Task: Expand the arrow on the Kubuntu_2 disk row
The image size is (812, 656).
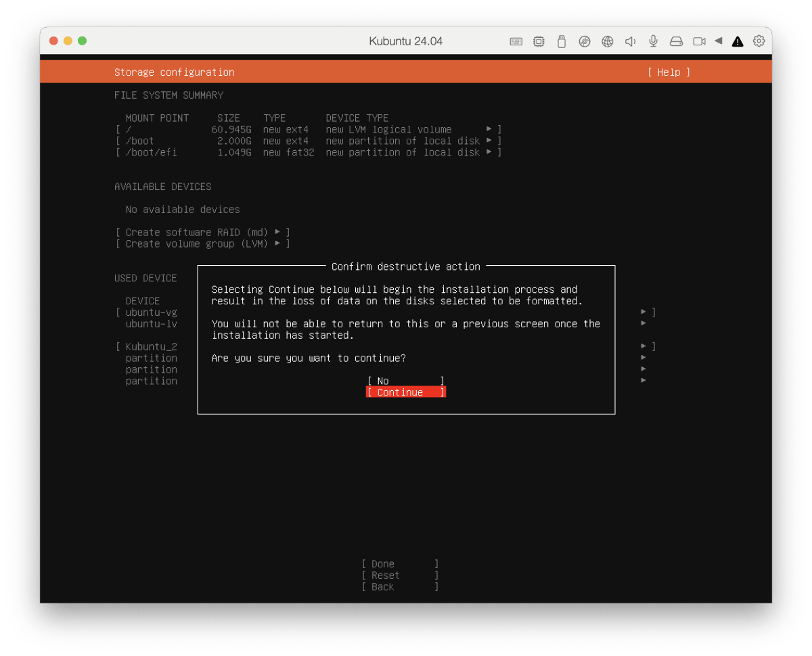Action: click(x=644, y=346)
